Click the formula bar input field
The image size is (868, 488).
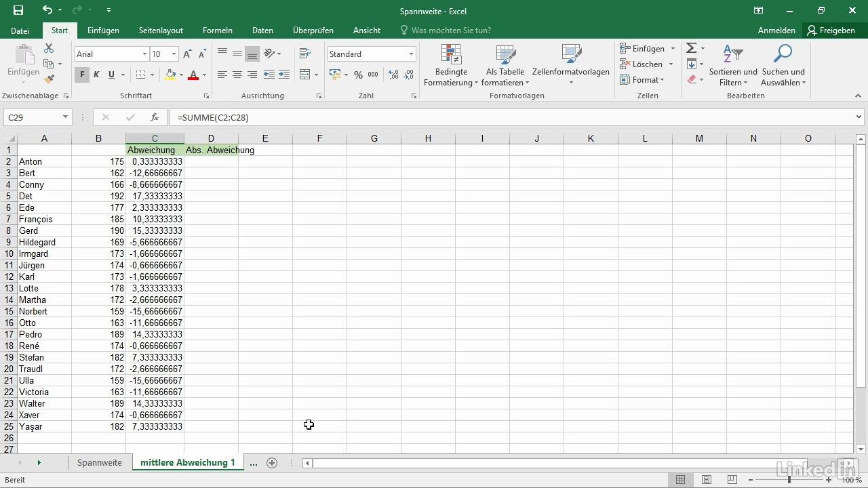511,117
